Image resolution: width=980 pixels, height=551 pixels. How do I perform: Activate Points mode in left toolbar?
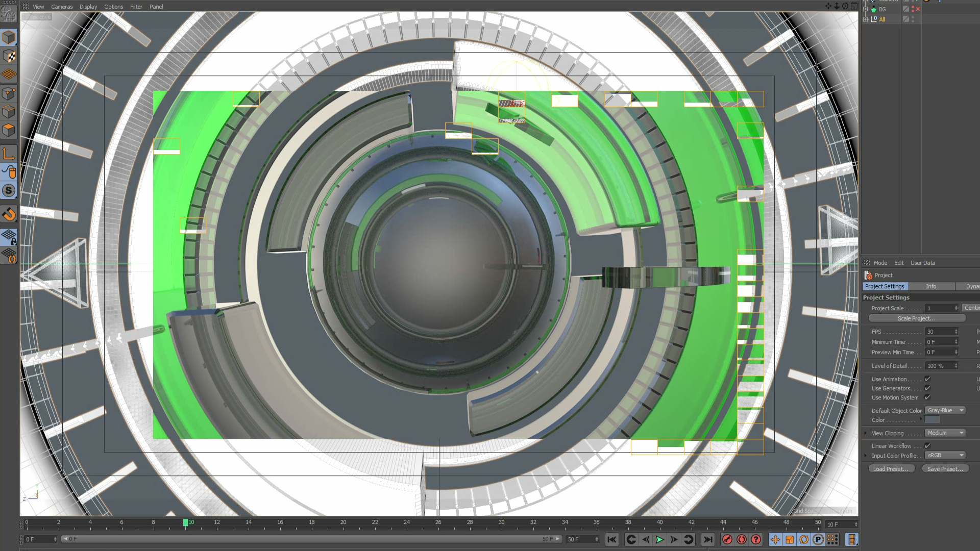point(9,93)
